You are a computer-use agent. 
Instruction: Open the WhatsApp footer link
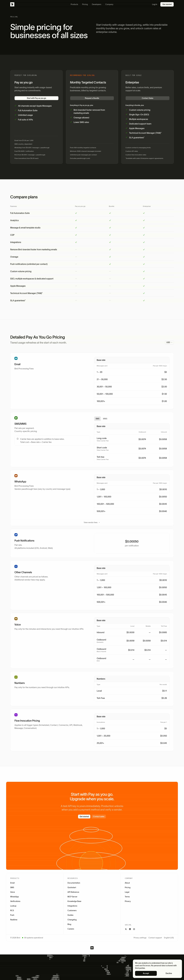(x=14, y=897)
